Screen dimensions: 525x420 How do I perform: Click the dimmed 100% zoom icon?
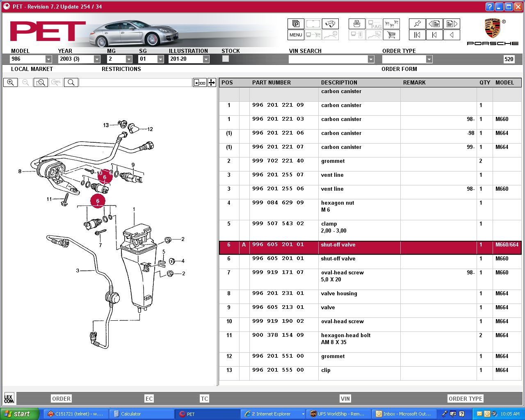click(56, 82)
